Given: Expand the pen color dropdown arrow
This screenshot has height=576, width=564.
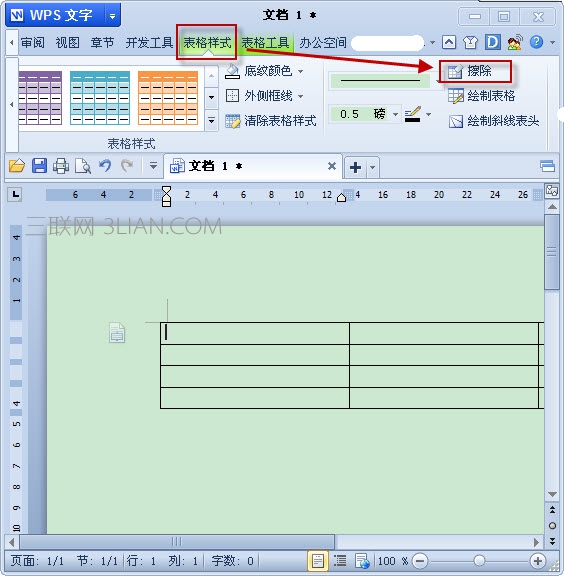Looking at the screenshot, I should tap(428, 114).
